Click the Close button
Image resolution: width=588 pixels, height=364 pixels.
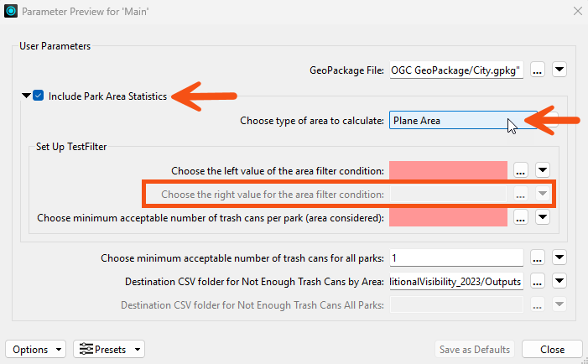tap(552, 350)
